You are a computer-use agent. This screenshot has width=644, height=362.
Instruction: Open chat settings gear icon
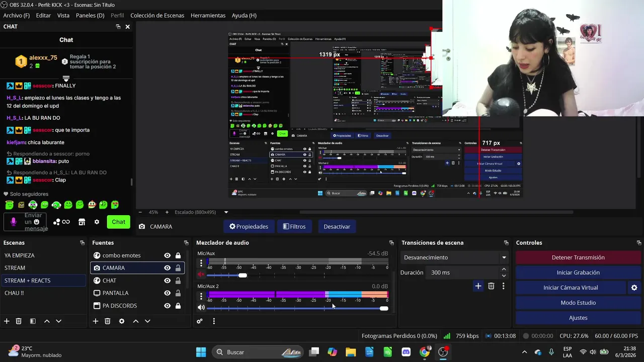coord(97,222)
